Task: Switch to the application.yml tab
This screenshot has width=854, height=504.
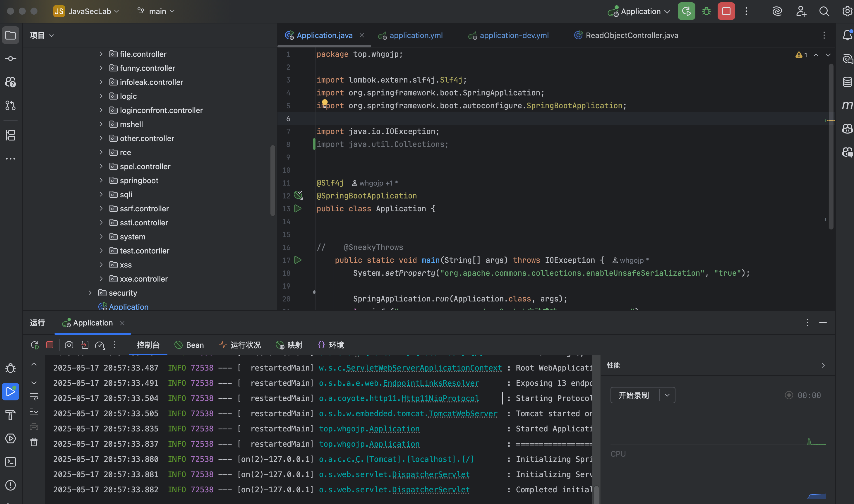Action: coord(410,35)
